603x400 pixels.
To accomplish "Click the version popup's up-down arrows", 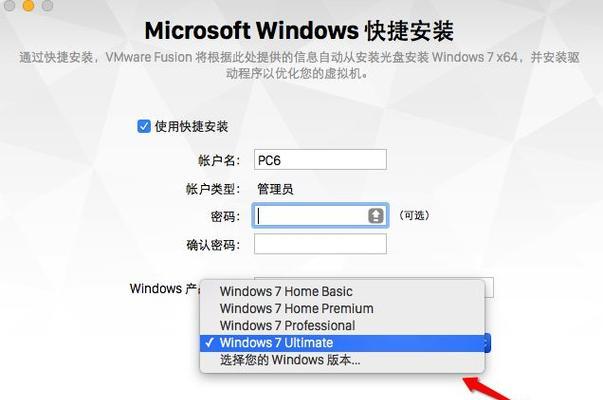I will pyautogui.click(x=487, y=343).
